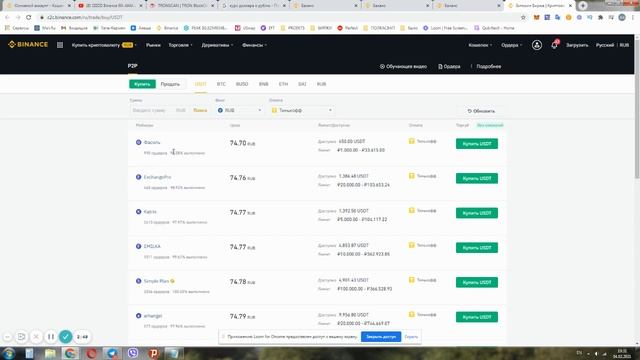640x360 pixels.
Task: Open Viber from the taskbar
Action: 133,353
